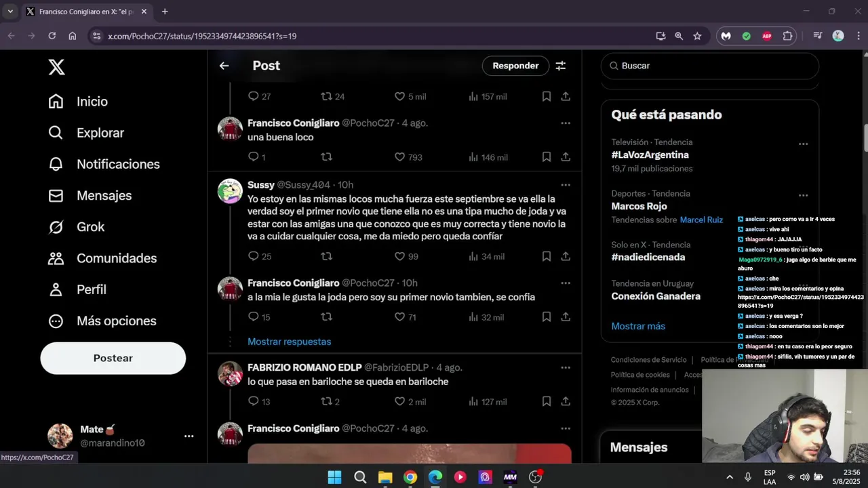Bookmark Fabrizio's bariloche reply
868x488 pixels.
click(546, 401)
